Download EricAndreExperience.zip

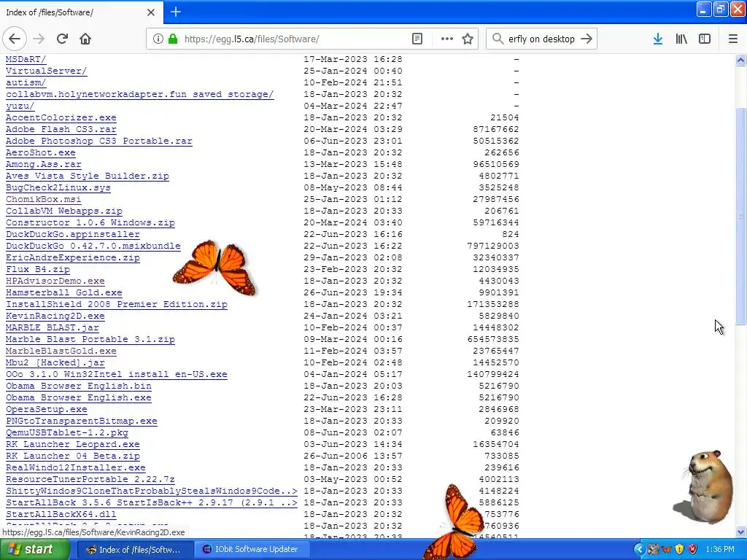pos(72,257)
